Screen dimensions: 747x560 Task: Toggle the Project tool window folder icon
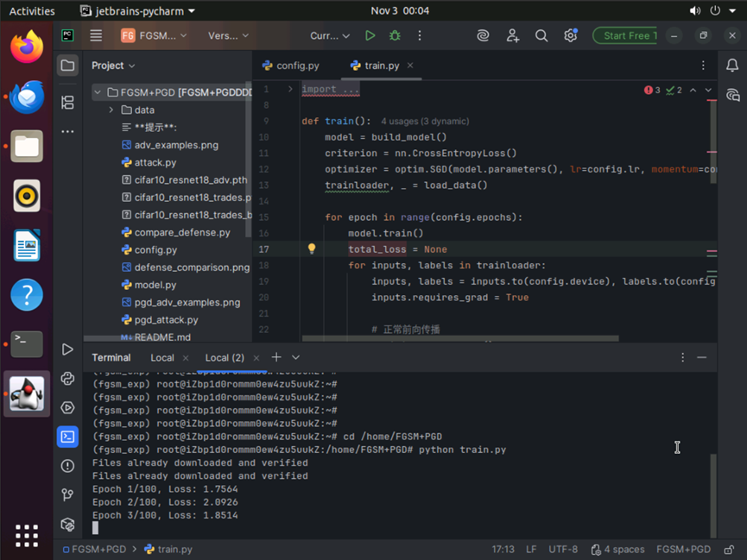[x=67, y=66]
